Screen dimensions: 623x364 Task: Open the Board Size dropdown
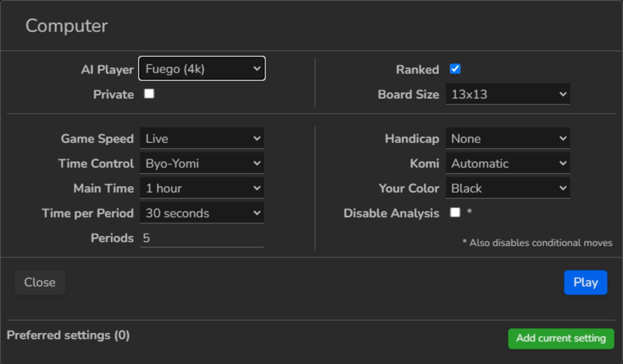(507, 94)
